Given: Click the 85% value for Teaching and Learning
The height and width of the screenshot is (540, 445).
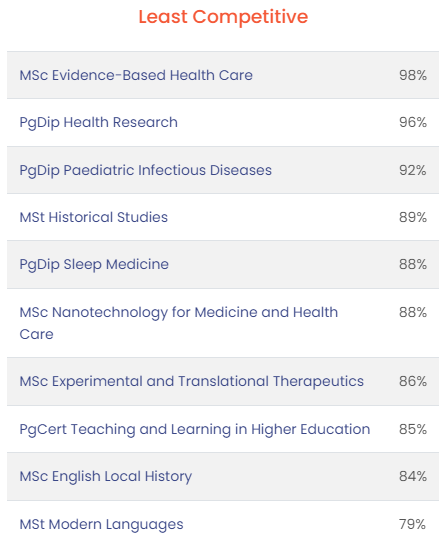Looking at the screenshot, I should point(413,429).
